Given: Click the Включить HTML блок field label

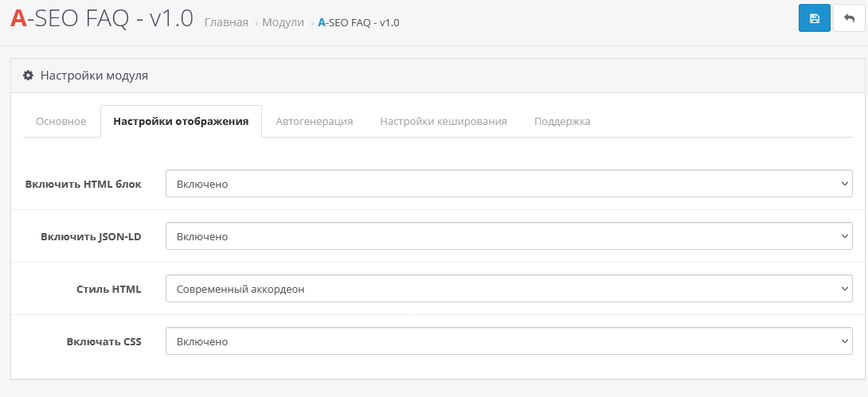Looking at the screenshot, I should [x=84, y=184].
